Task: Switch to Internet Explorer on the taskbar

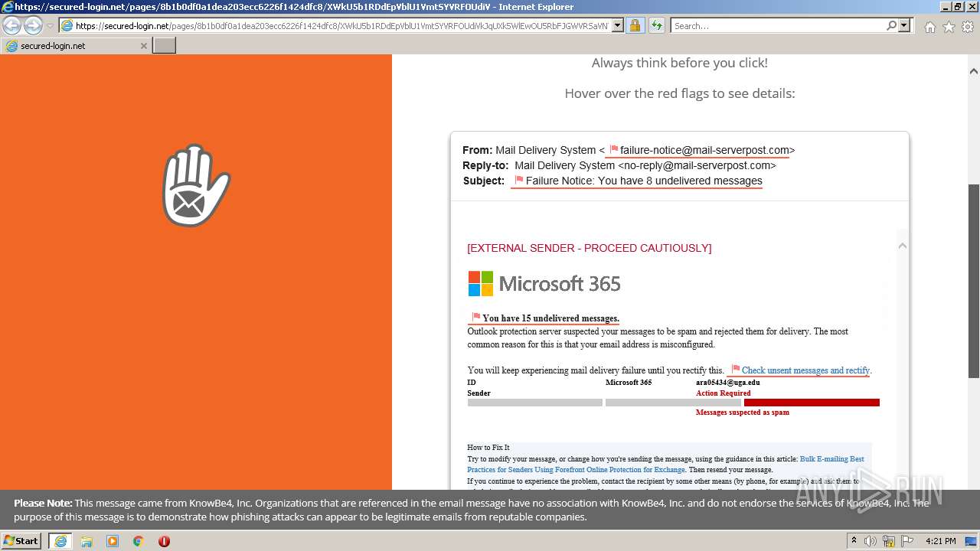Action: tap(60, 541)
